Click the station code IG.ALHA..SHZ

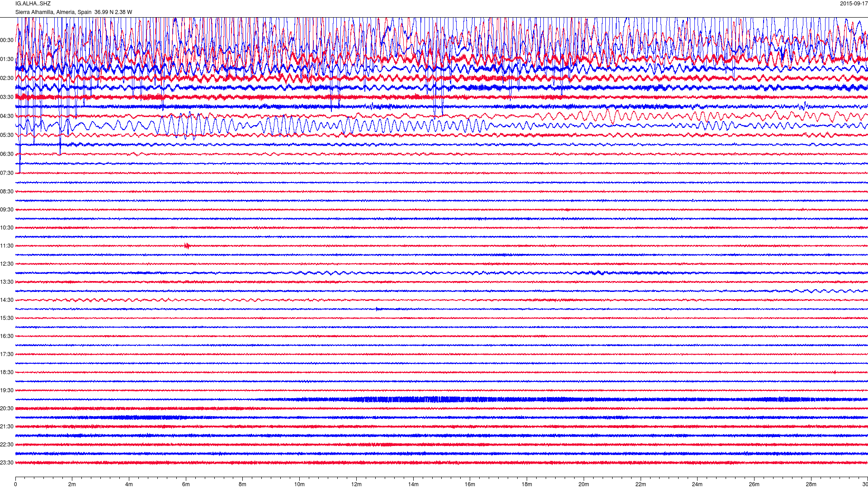coord(33,4)
